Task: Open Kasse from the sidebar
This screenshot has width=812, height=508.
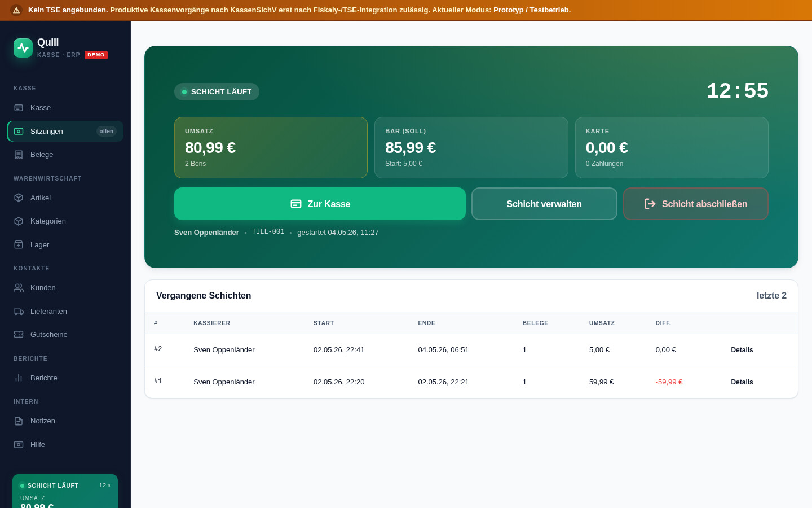Action: pos(65,108)
